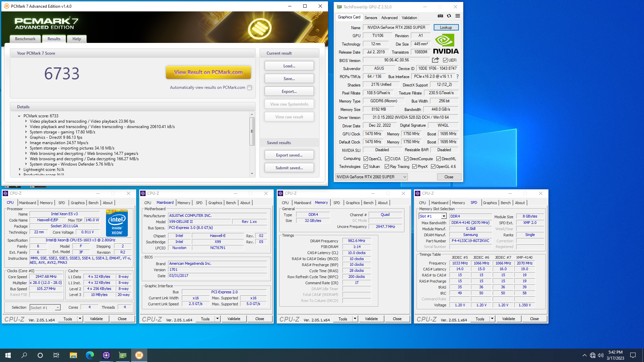Open volume speaker tray icon
The image size is (644, 362).
click(x=601, y=355)
